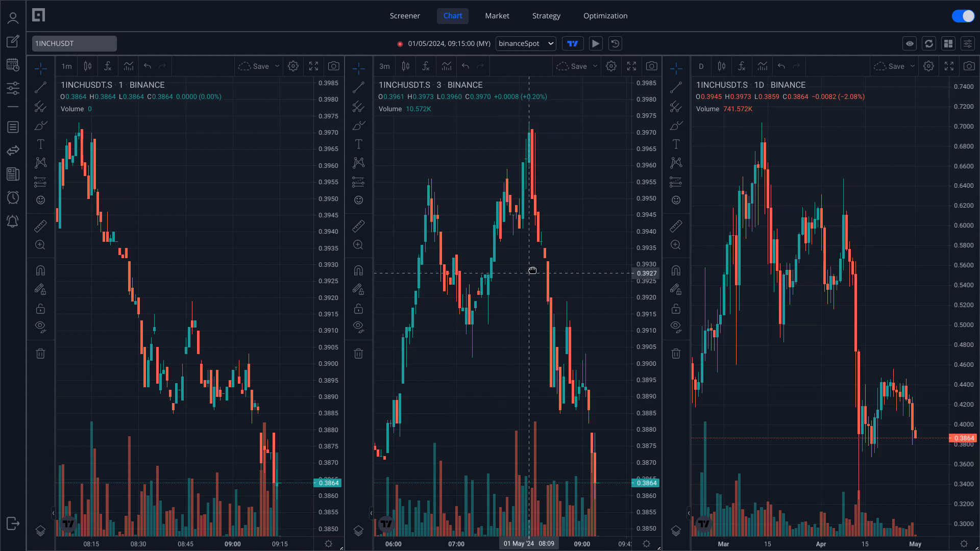Toggle the eye visibility icon in top toolbar
Image resolution: width=980 pixels, height=551 pixels.
point(910,44)
